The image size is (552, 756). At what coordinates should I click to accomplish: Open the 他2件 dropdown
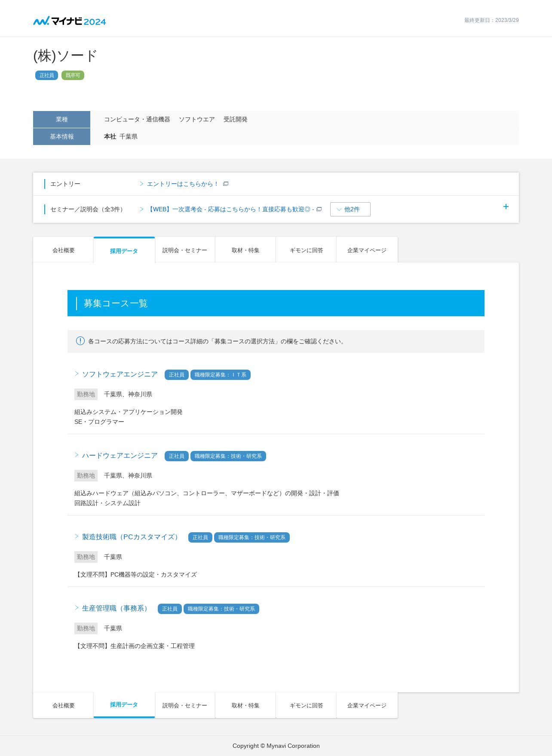pyautogui.click(x=350, y=209)
